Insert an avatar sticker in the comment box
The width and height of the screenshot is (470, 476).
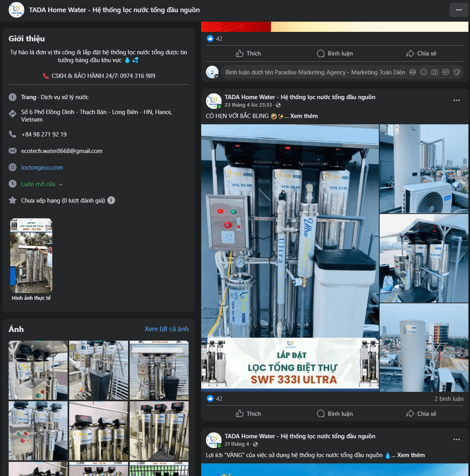point(413,72)
